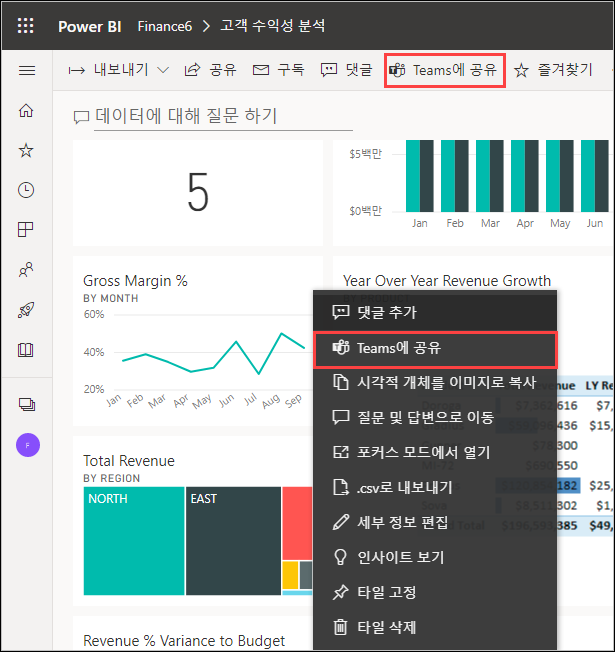Go to Home in sidebar

[26, 110]
